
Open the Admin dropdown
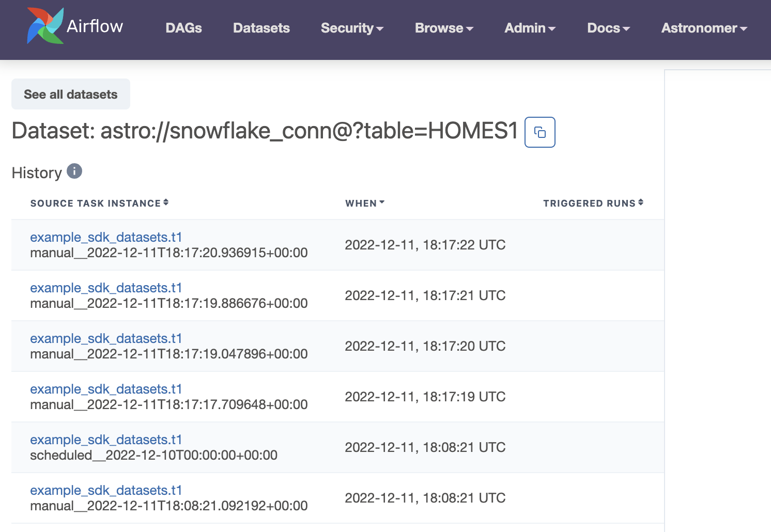(530, 28)
